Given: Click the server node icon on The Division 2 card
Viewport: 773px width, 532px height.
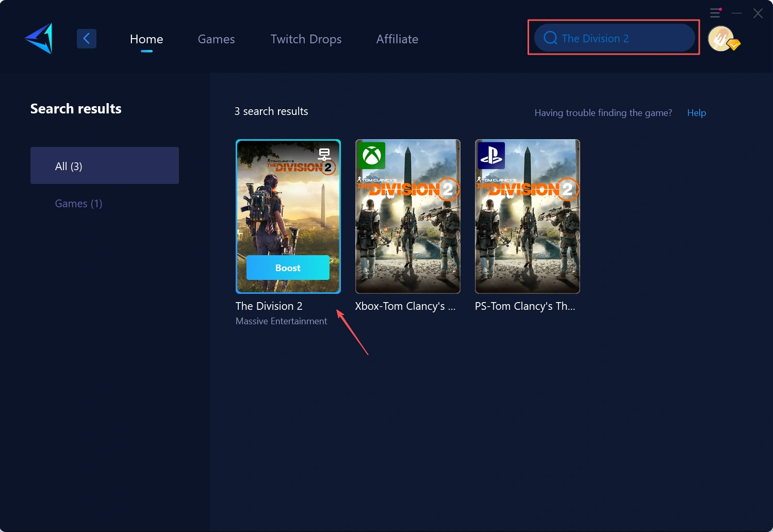Looking at the screenshot, I should pos(325,154).
